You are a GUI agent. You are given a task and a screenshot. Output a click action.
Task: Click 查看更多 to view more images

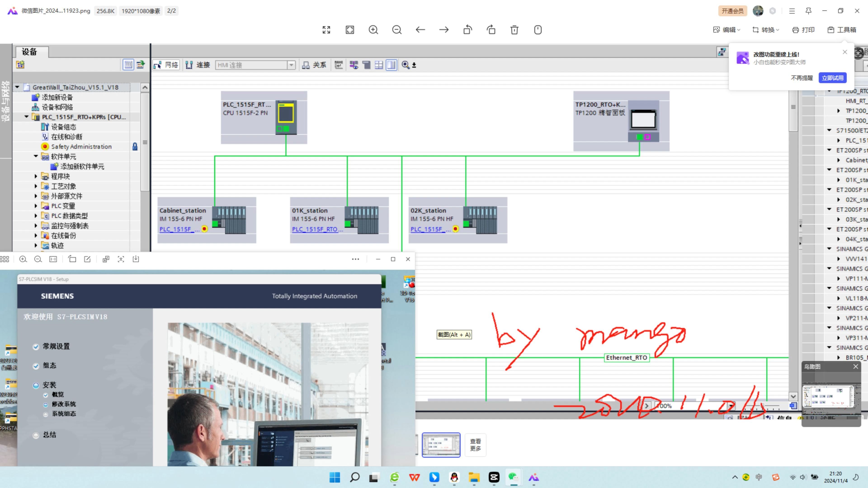pos(475,445)
